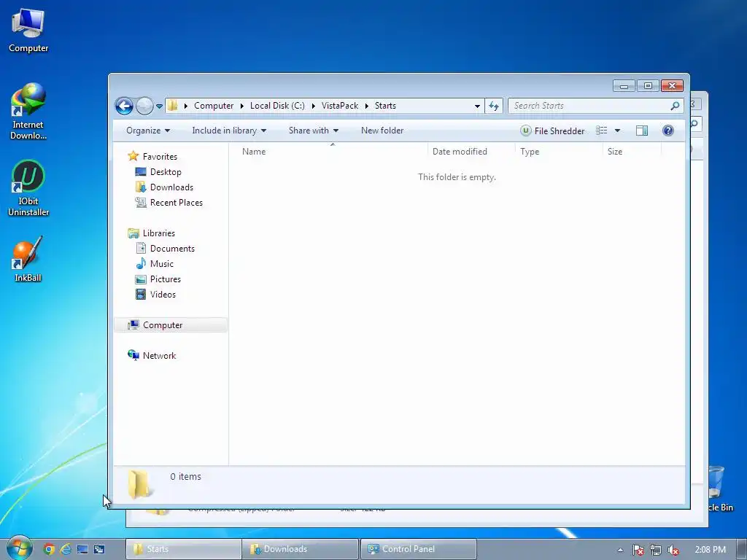Click the network tray icon

click(x=656, y=550)
